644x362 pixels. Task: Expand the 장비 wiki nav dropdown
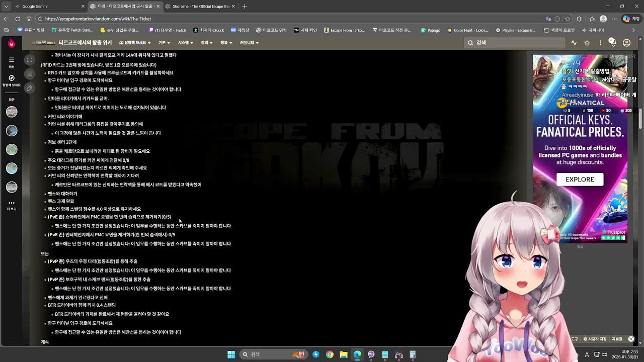click(x=206, y=43)
